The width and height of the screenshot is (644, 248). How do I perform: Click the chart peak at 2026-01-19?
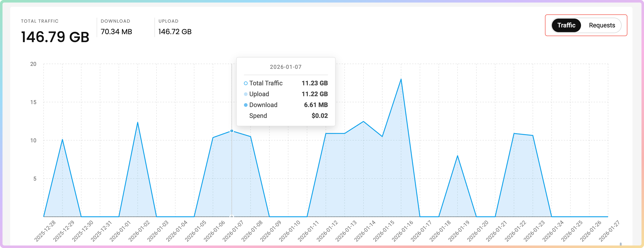tap(457, 156)
